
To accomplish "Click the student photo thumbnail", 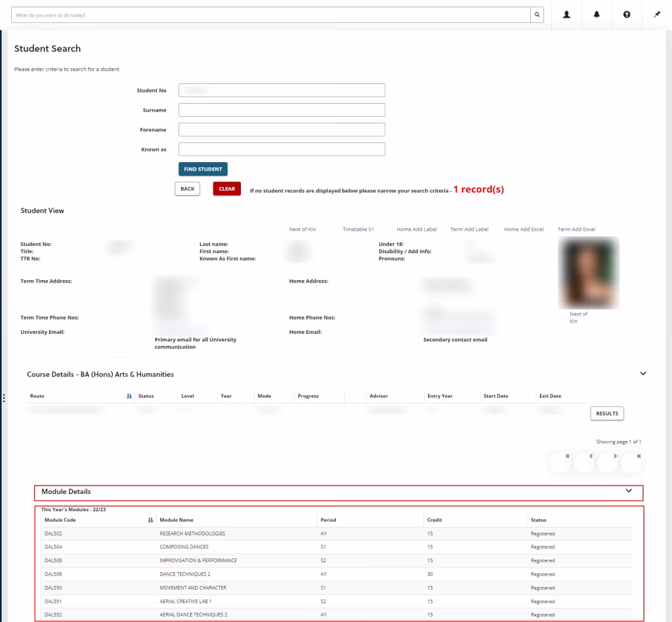I will pos(588,272).
